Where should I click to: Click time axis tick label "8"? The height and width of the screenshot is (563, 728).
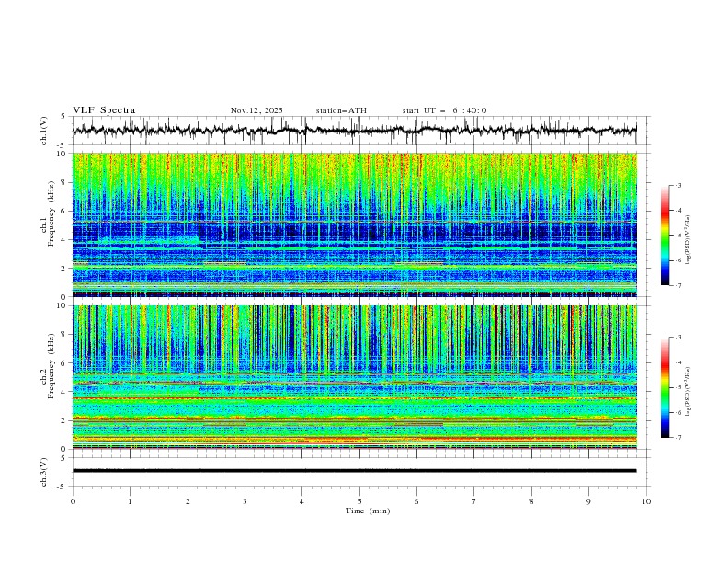point(531,501)
